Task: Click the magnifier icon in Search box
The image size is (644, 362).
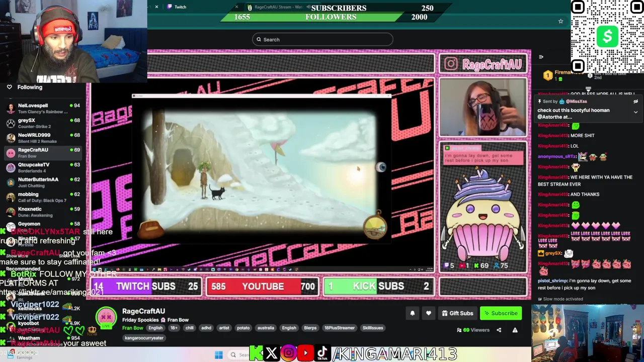Action: (x=259, y=40)
